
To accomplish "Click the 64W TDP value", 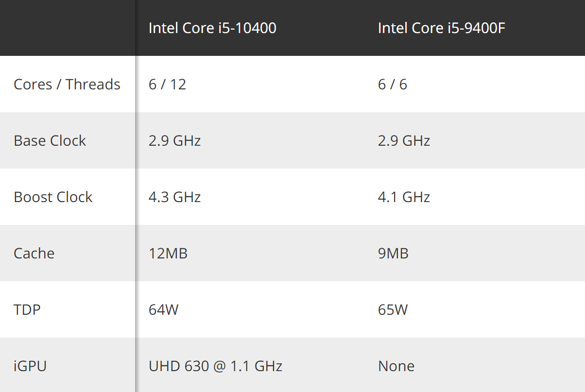I will click(x=164, y=310).
